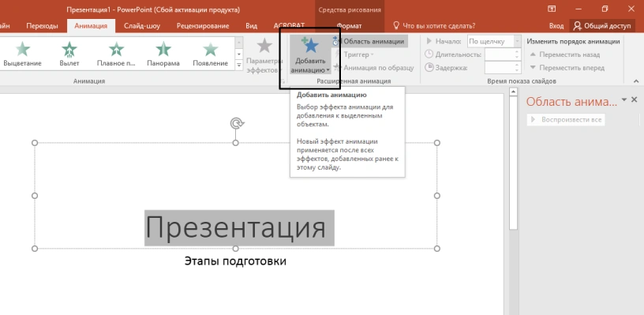The height and width of the screenshot is (315, 644).
Task: Apply the Выцветание animation effect
Action: (23, 54)
